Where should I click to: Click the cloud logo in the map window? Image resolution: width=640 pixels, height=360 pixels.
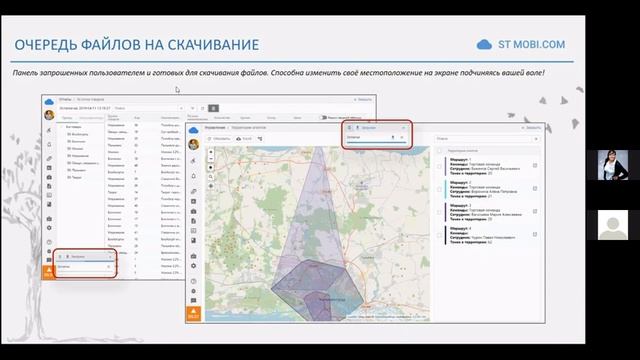(x=193, y=130)
